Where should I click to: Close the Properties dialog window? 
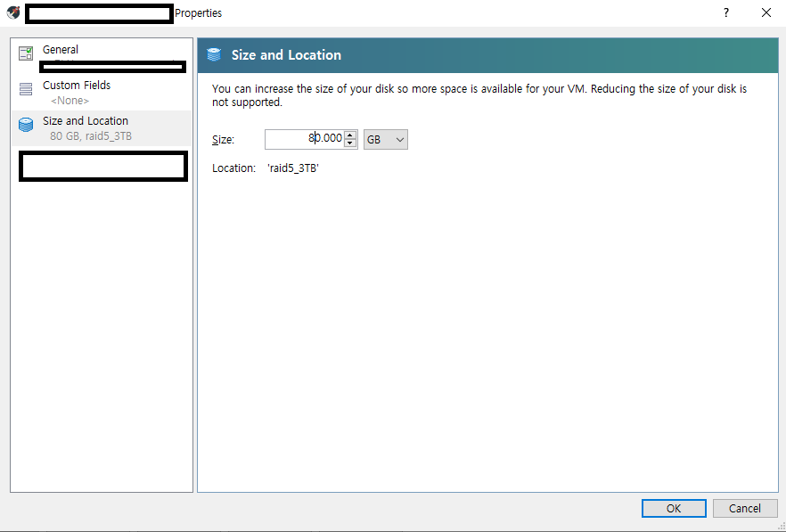pos(766,13)
